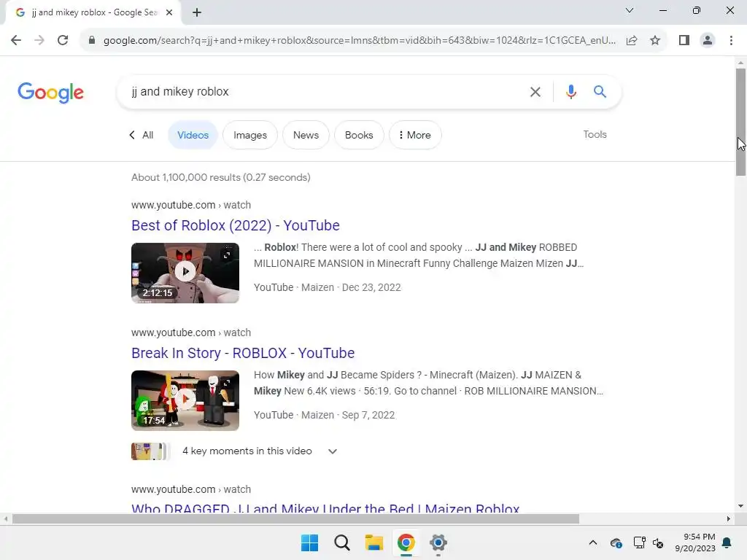
Task: Switch to the Books filter
Action: coord(359,135)
